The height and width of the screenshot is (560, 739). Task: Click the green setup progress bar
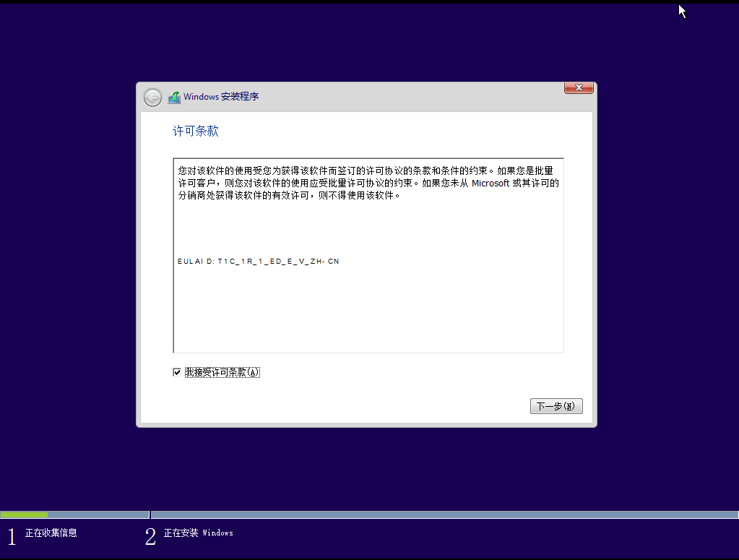(24, 514)
